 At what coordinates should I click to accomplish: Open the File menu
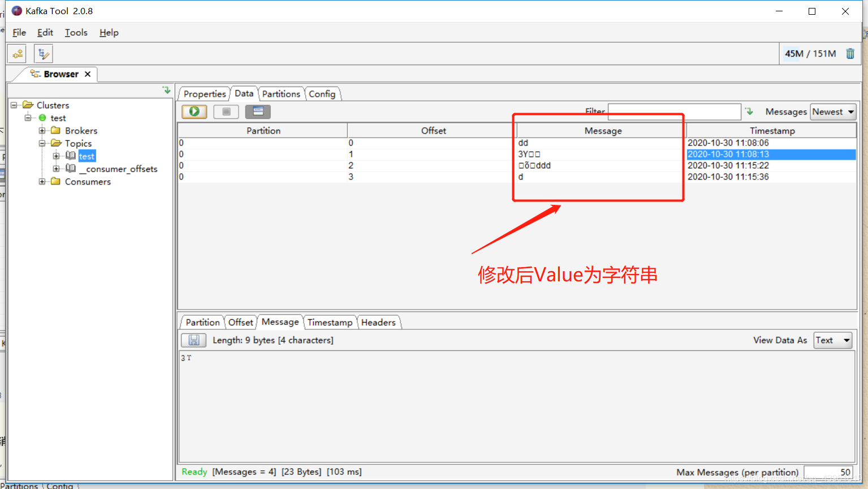pyautogui.click(x=19, y=32)
